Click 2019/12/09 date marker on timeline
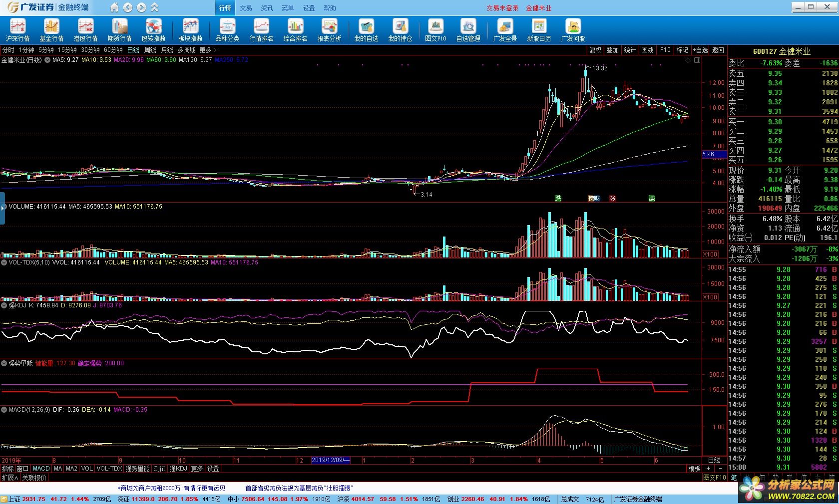The height and width of the screenshot is (504, 839). pos(331,460)
